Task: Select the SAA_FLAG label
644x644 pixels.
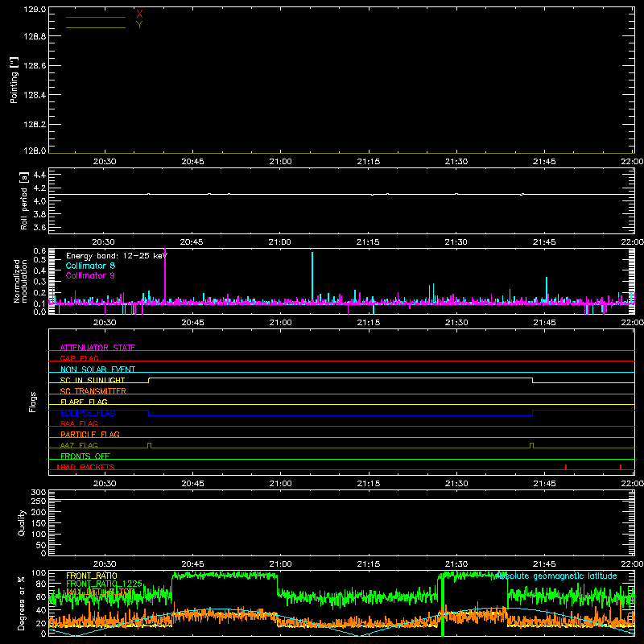Action: pyautogui.click(x=79, y=423)
